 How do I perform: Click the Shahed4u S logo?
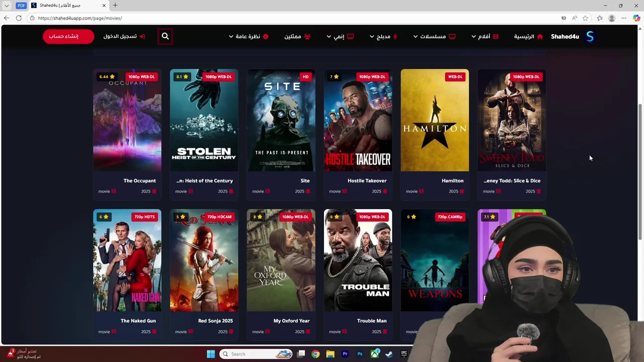[x=590, y=36]
